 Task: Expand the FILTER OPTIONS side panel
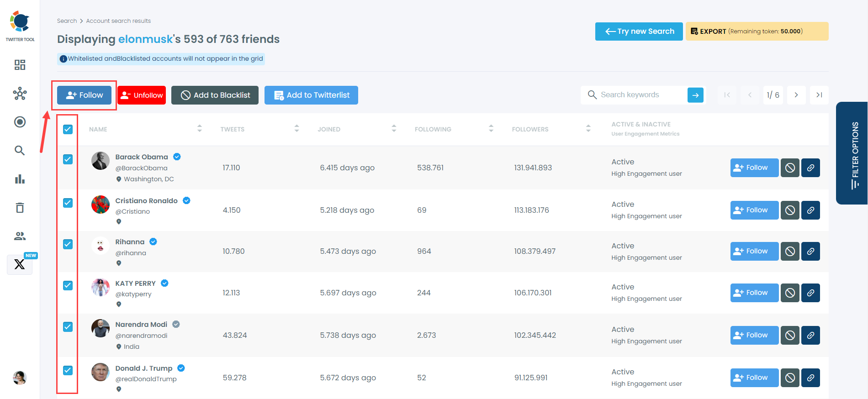(852, 153)
